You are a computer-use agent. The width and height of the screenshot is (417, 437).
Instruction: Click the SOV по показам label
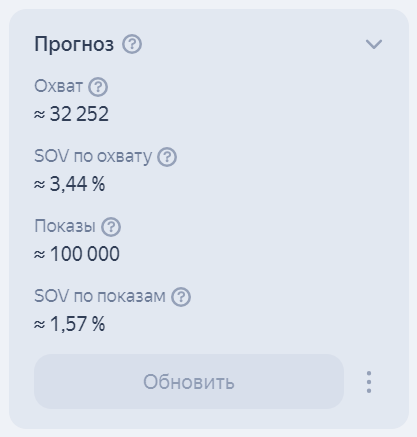pyautogui.click(x=100, y=296)
